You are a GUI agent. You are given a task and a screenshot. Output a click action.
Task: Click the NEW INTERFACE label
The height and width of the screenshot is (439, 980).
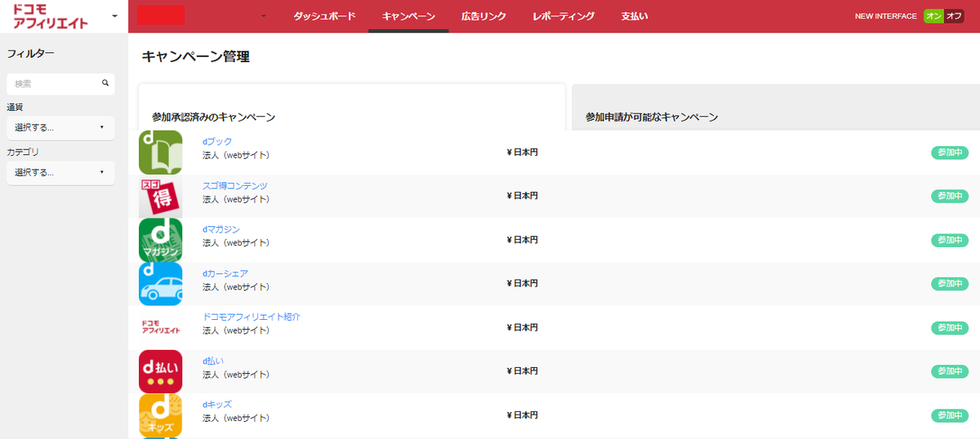tap(885, 16)
